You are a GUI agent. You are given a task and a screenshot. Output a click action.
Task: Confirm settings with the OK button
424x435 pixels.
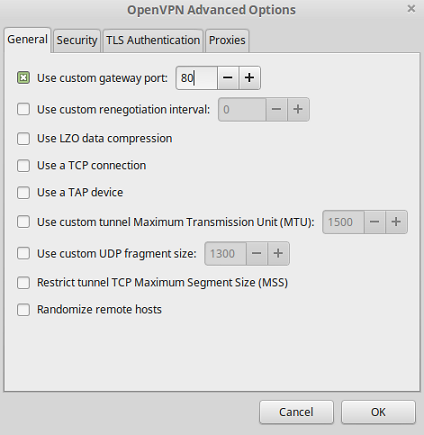coord(378,412)
